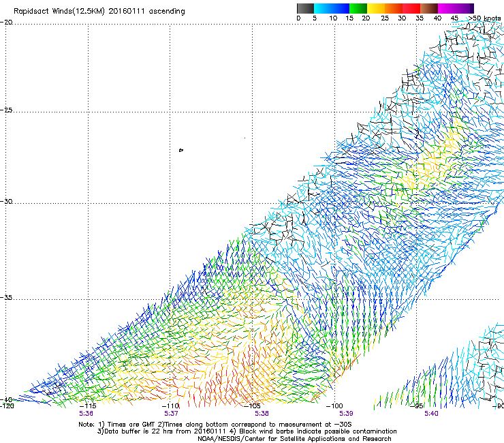Click the yellow 20-25 knots legend color
The height and width of the screenshot is (443, 504).
[376, 8]
